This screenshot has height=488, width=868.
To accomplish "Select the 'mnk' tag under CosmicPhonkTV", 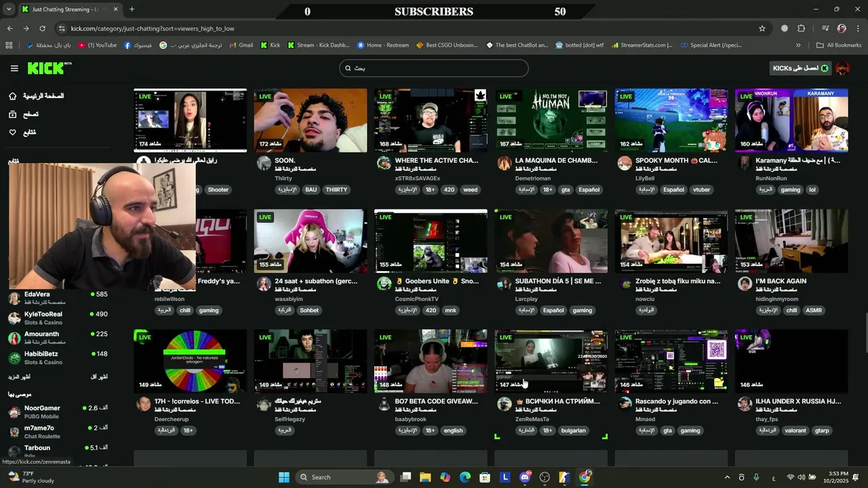I will click(450, 310).
